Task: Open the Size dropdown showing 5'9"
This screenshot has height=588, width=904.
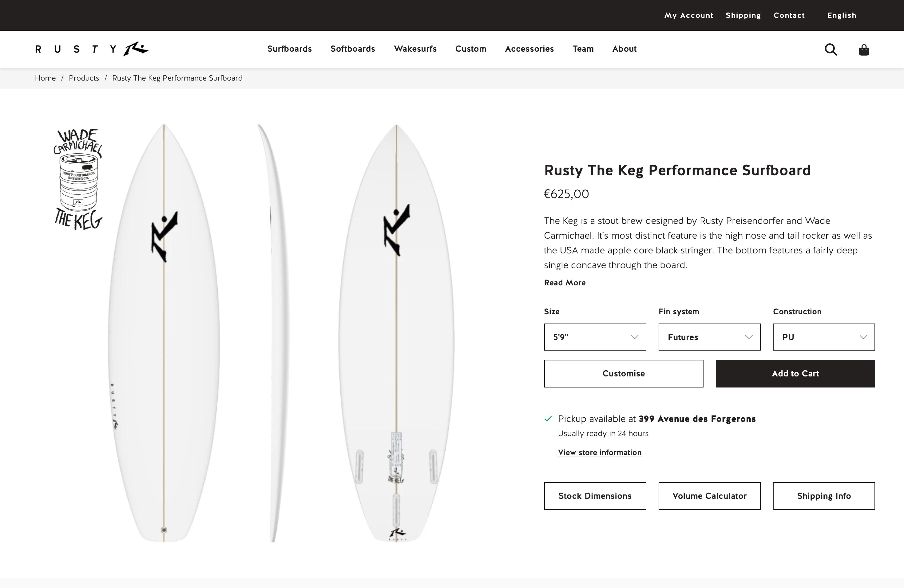Action: point(595,337)
